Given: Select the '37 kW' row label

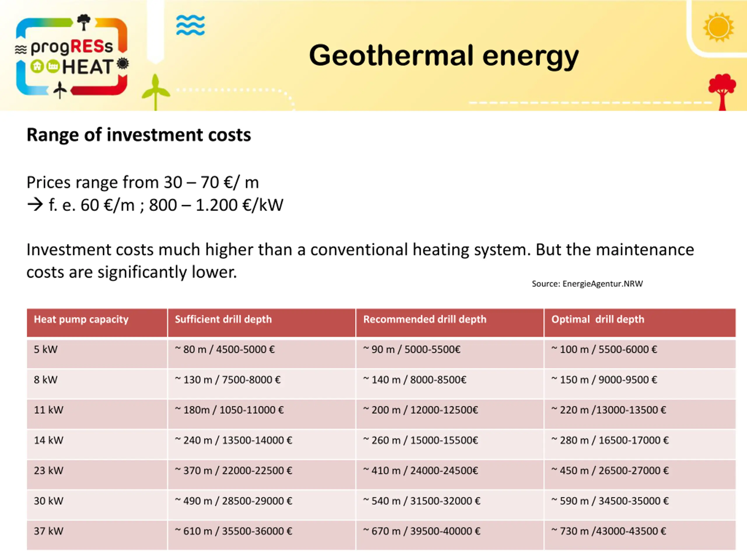Looking at the screenshot, I should click(x=49, y=531).
